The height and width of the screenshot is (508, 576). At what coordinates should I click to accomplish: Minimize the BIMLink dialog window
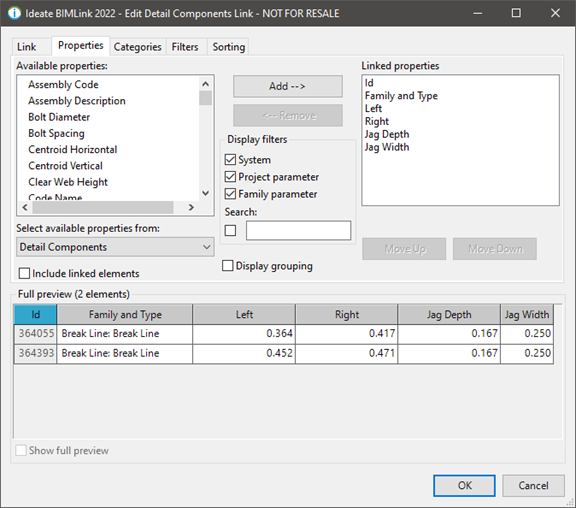click(x=478, y=13)
